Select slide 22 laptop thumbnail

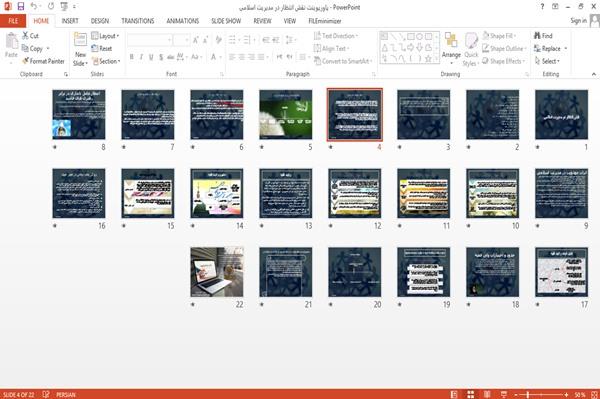[x=217, y=272]
